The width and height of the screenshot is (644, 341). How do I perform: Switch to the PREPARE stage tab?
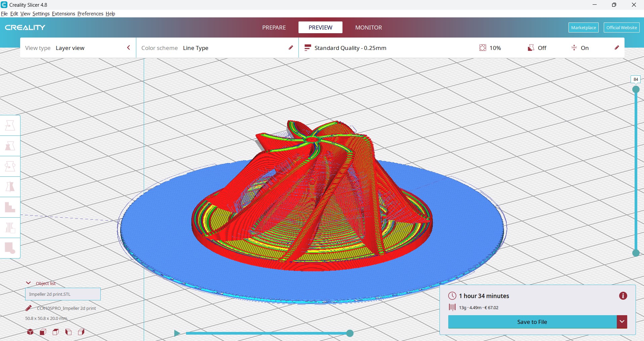tap(274, 27)
